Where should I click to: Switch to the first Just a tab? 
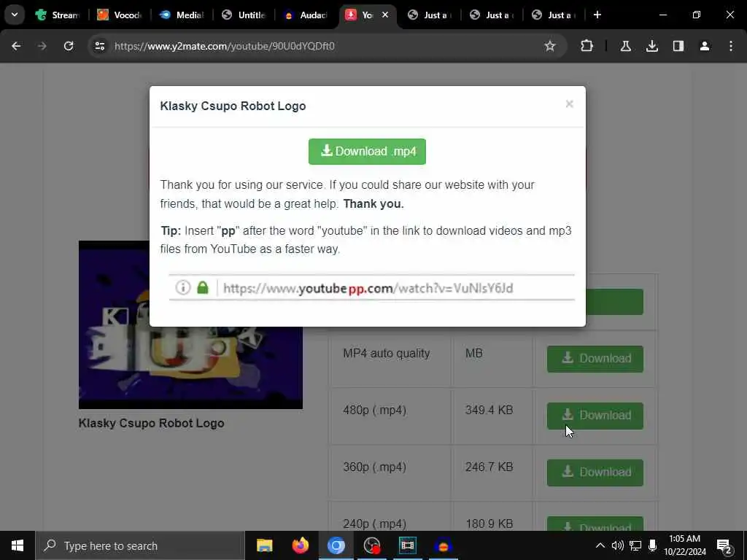[430, 15]
